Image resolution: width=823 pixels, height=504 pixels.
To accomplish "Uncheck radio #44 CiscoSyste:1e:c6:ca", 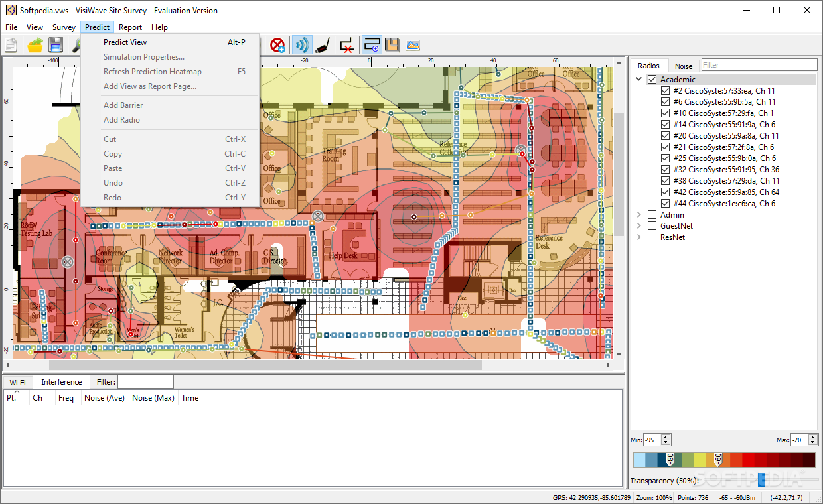I will pos(665,204).
